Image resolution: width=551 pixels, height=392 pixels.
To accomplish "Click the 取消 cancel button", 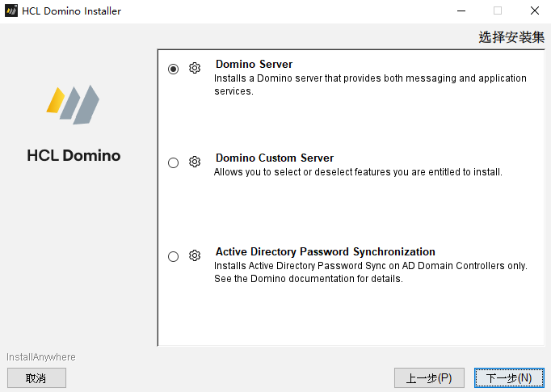I will (x=36, y=378).
